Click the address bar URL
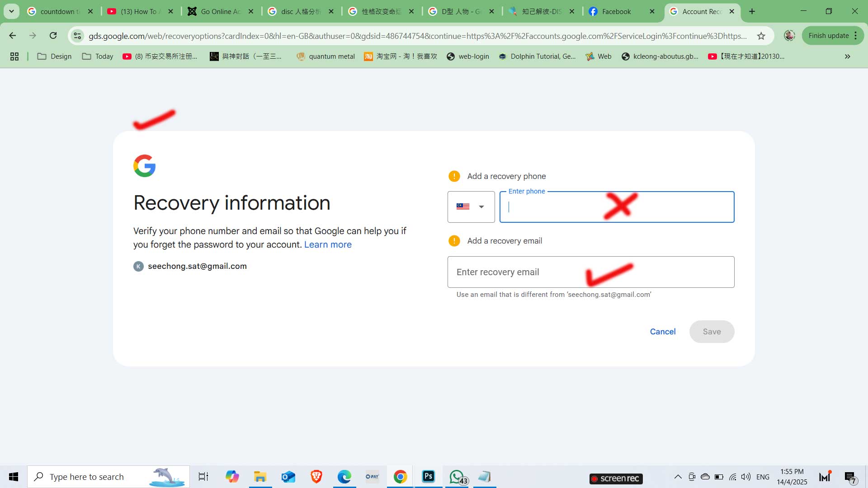868x488 pixels. pos(417,36)
